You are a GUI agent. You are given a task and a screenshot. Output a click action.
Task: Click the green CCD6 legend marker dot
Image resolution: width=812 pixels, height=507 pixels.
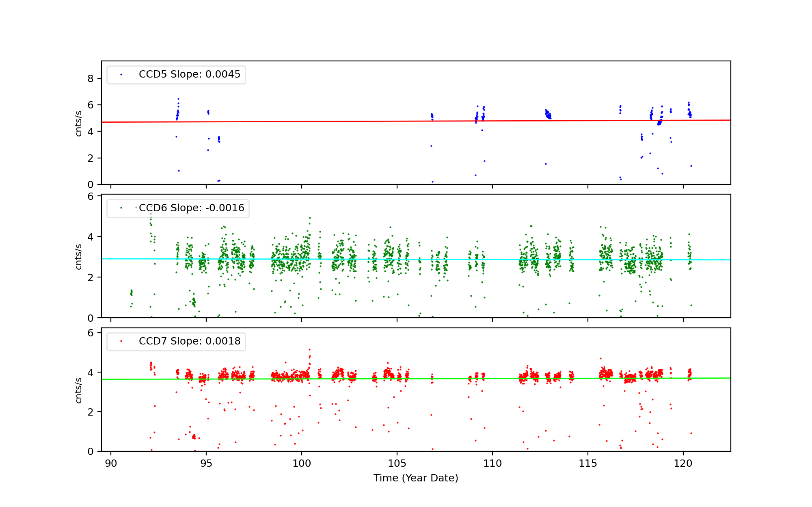tap(121, 208)
